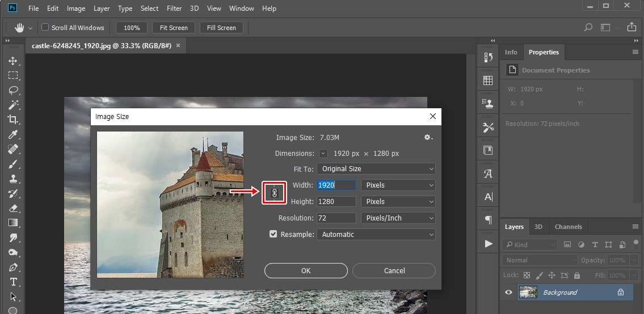
Task: Switch to the 3D panel tab
Action: coord(538,227)
